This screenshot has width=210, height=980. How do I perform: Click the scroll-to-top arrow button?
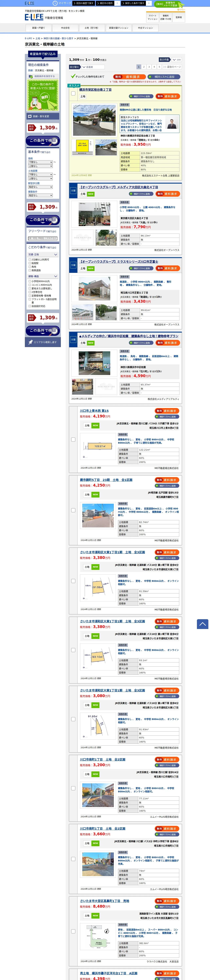point(202,624)
